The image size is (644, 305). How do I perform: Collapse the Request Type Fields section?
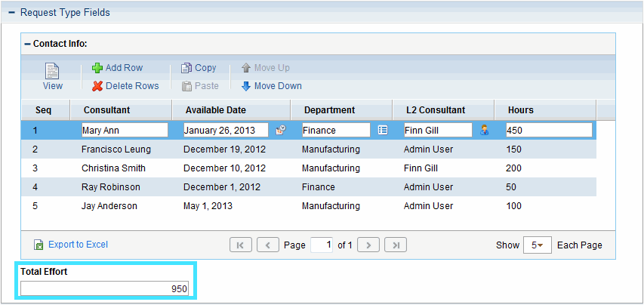11,13
